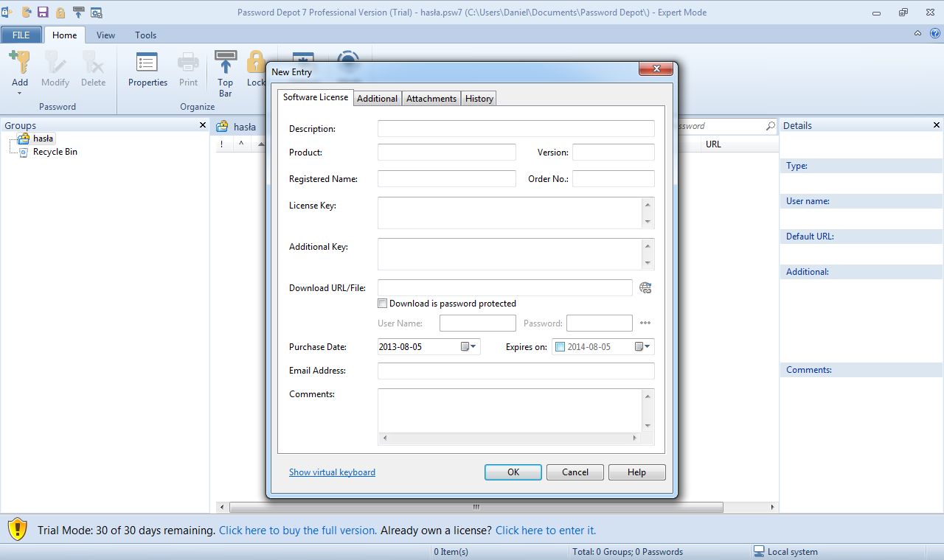Viewport: 944px width, 560px height.
Task: Close the Details panel with its X
Action: point(937,125)
